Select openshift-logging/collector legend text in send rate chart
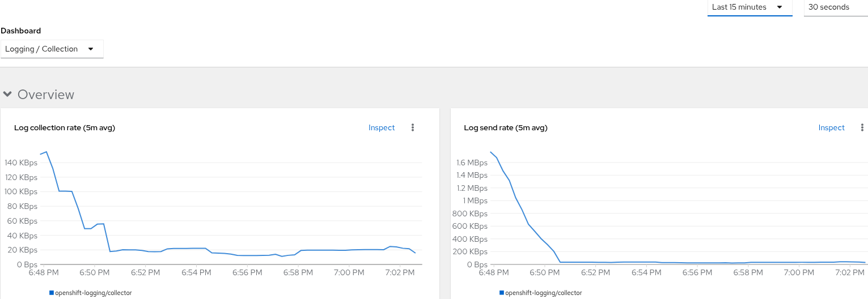The image size is (868, 299). point(543,293)
